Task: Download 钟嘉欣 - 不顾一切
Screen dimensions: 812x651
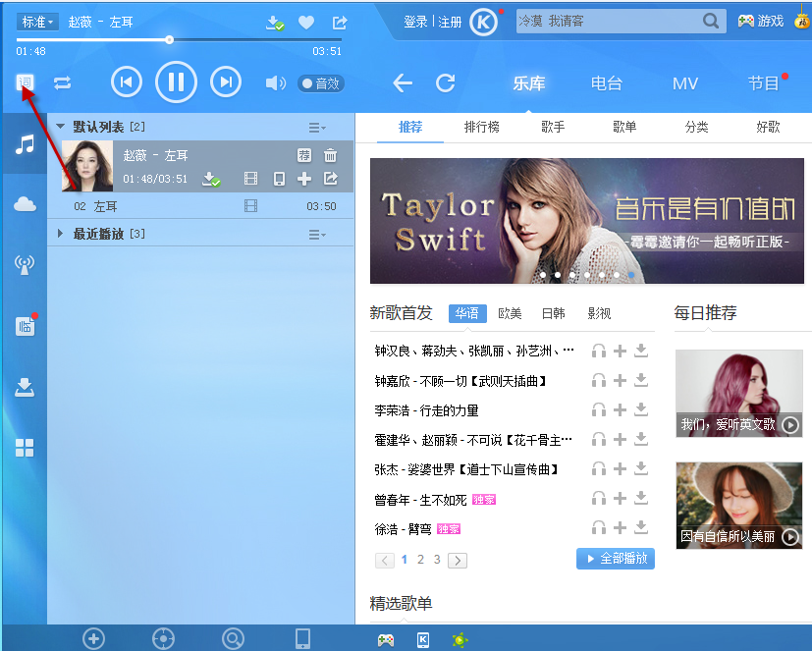Action: [641, 381]
